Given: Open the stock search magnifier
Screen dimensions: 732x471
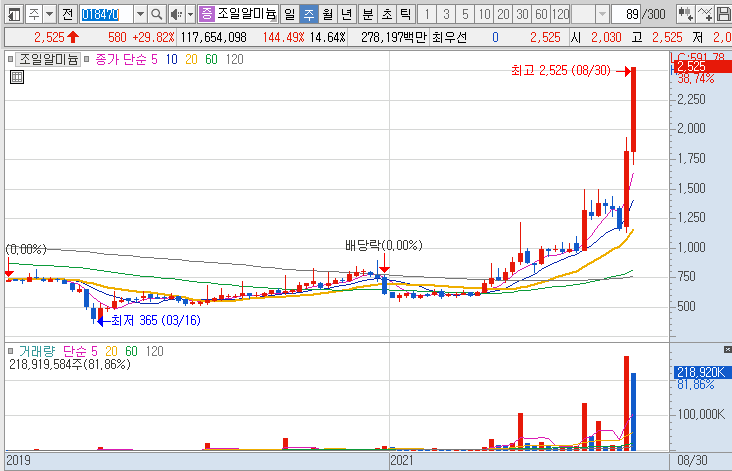Looking at the screenshot, I should (157, 14).
